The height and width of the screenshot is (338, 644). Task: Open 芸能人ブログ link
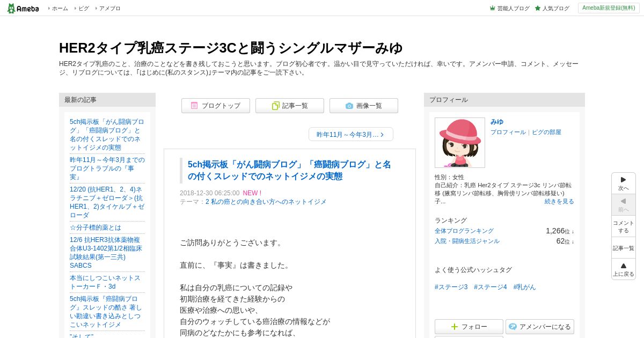pos(513,8)
